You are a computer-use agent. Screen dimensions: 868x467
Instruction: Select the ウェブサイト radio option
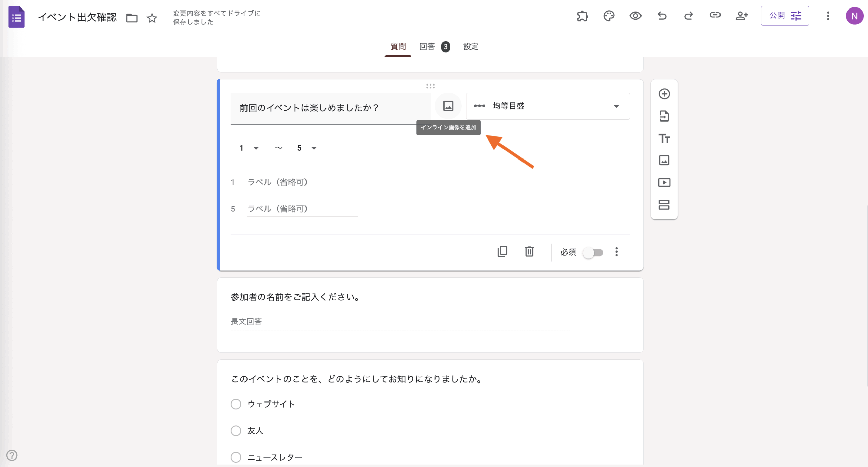(236, 404)
